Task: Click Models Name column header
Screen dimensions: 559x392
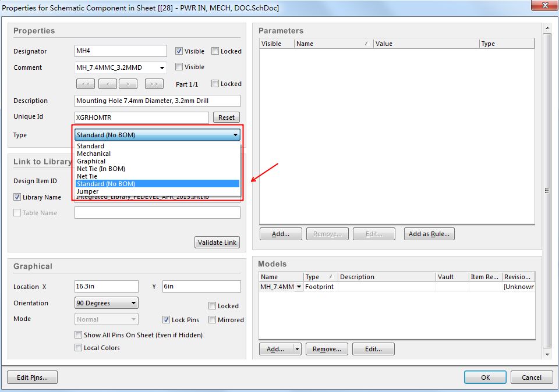Action: point(281,277)
